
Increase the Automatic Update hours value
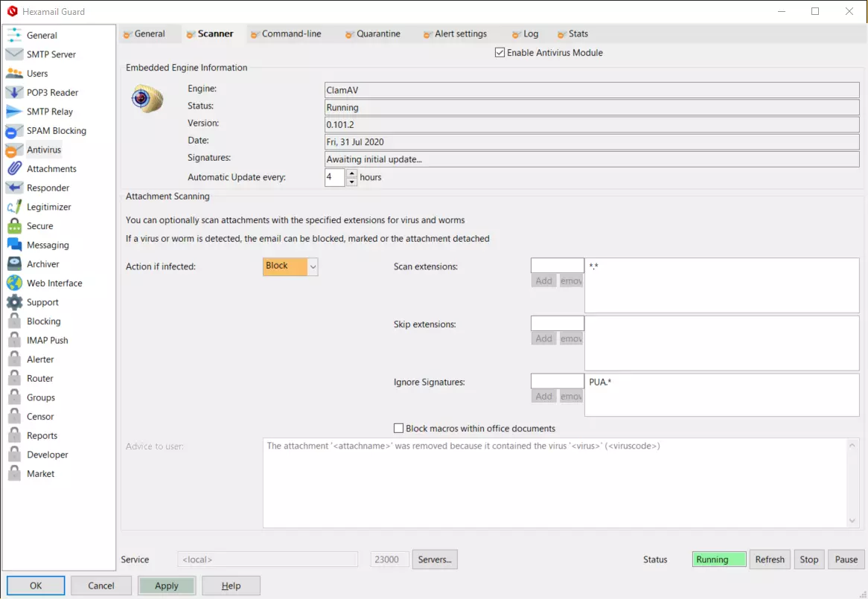[351, 173]
